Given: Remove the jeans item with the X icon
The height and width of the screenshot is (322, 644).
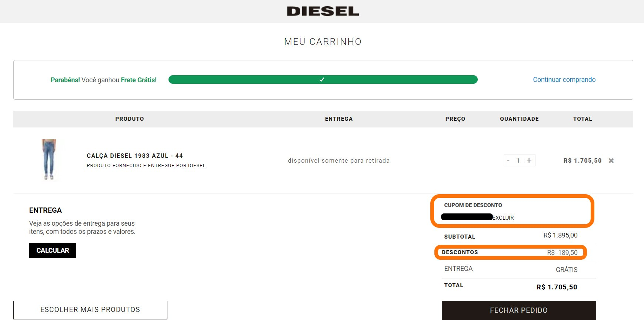Looking at the screenshot, I should coord(611,160).
